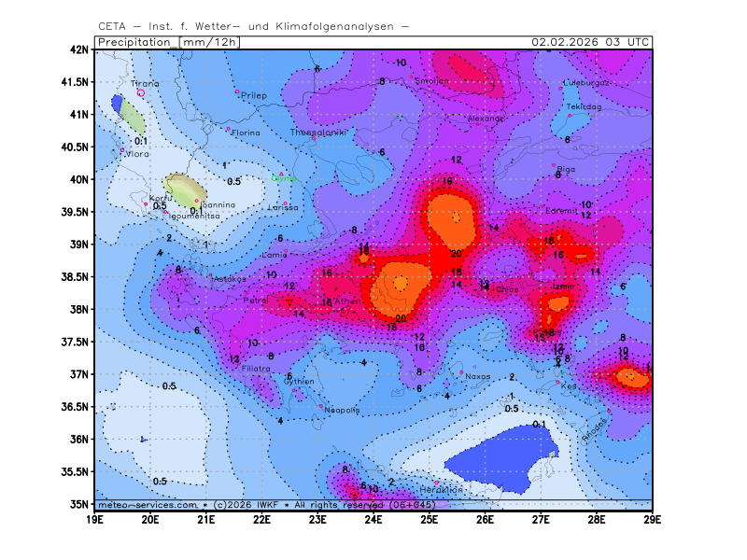Click the 02.02.2026 03 UTC timestamp
The image size is (747, 560).
(x=590, y=42)
